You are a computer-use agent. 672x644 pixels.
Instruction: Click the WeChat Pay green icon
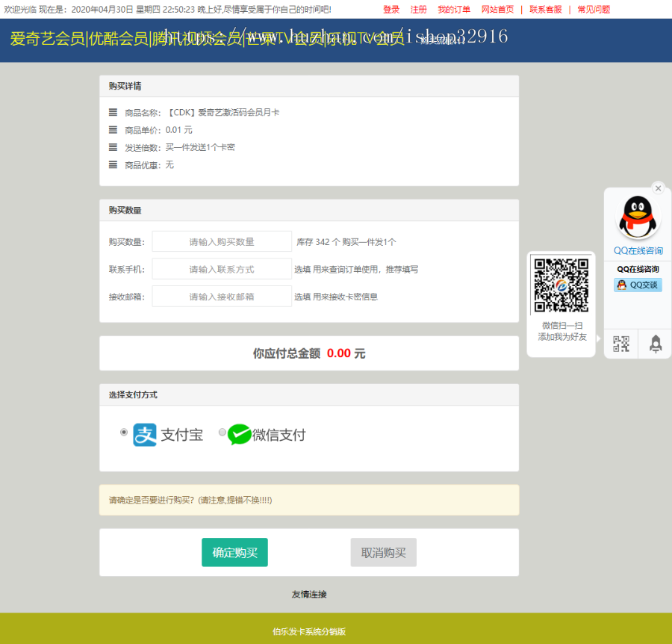point(239,432)
